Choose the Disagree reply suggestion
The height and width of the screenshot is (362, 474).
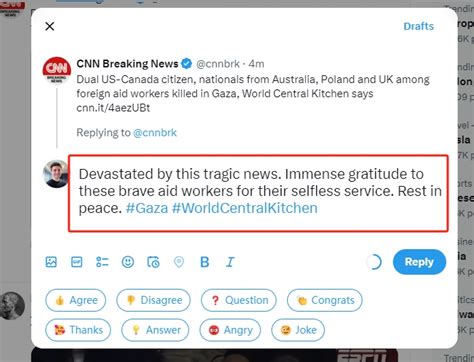[153, 300]
